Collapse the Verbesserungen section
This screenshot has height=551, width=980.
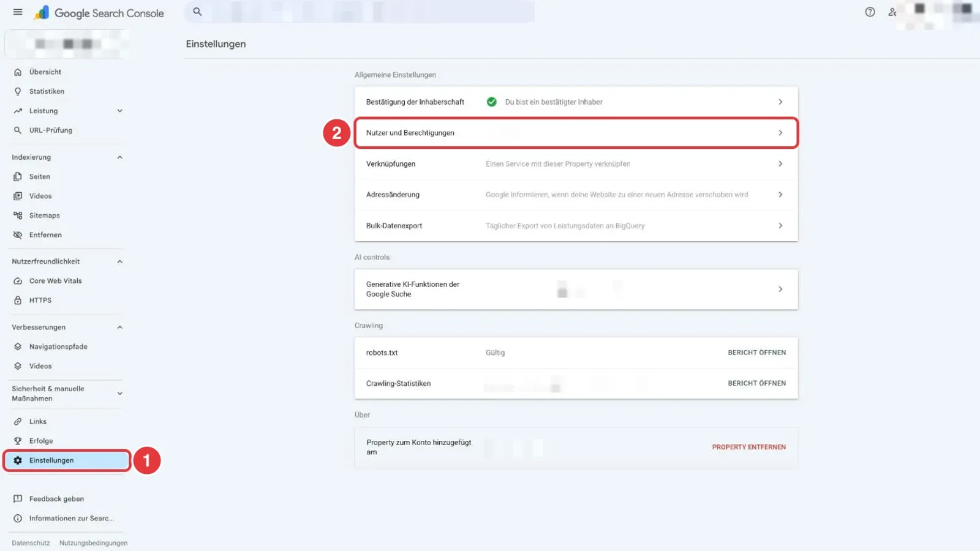(120, 328)
